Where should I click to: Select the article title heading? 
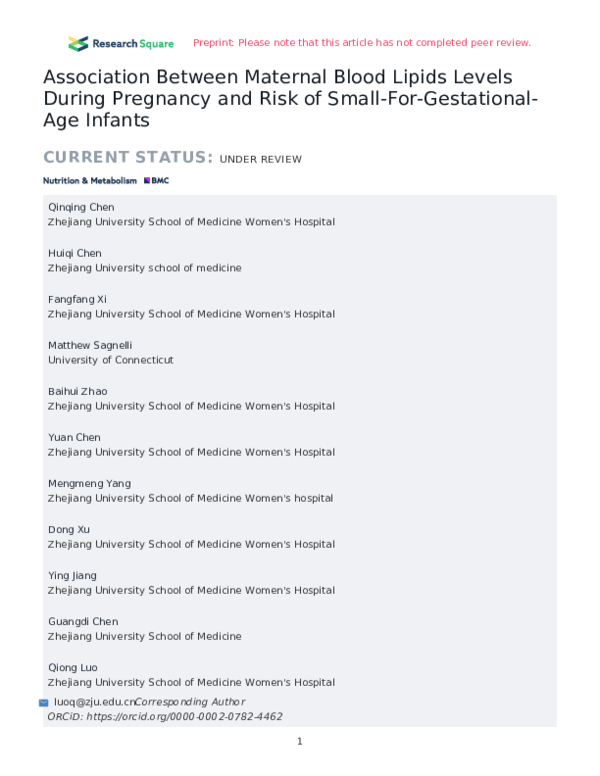click(290, 98)
